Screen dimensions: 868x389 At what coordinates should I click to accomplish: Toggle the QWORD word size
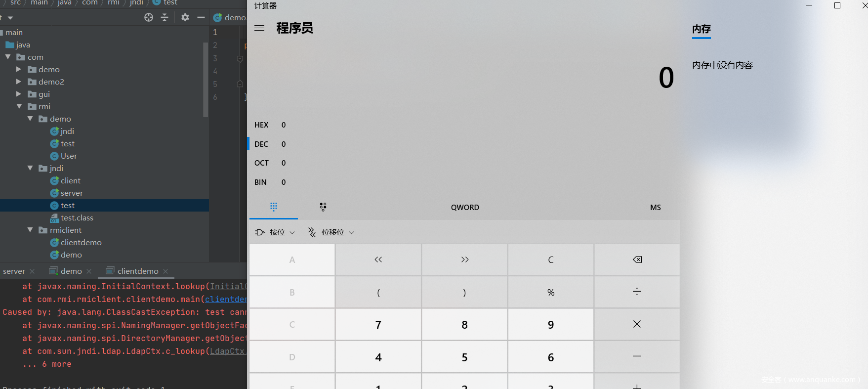[465, 208]
